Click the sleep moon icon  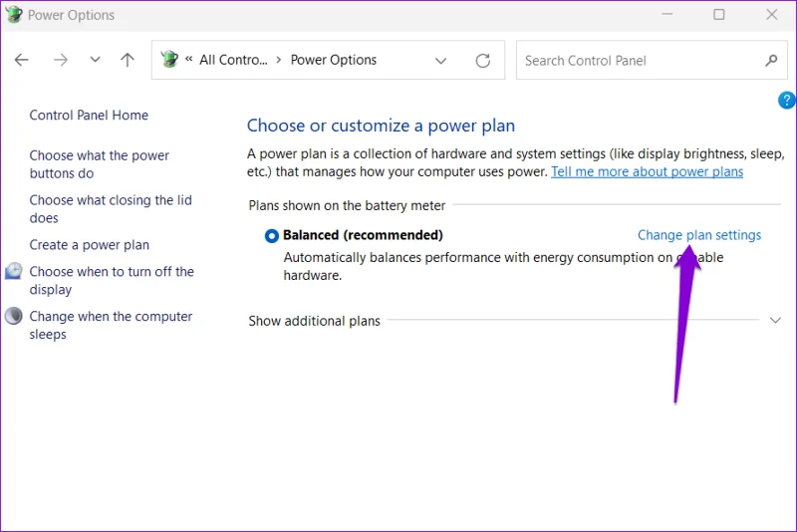pyautogui.click(x=14, y=316)
